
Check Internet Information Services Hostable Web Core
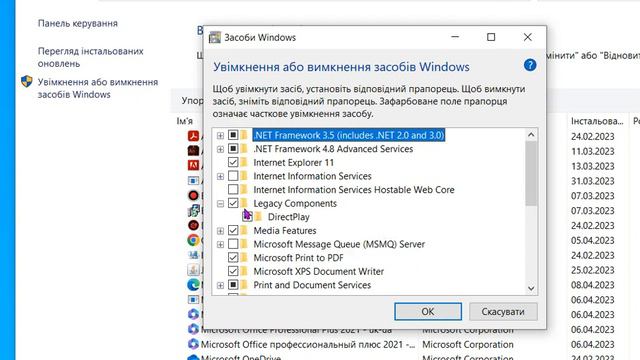pos(233,190)
